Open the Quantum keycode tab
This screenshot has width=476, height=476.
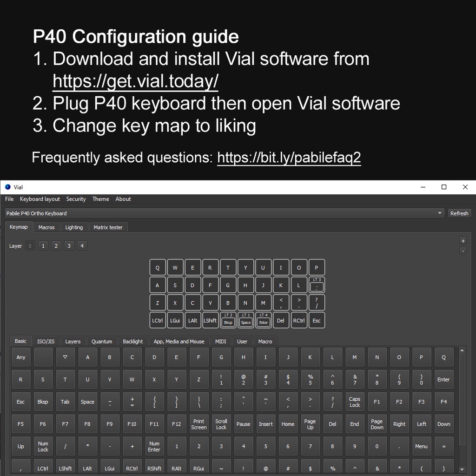pyautogui.click(x=101, y=342)
